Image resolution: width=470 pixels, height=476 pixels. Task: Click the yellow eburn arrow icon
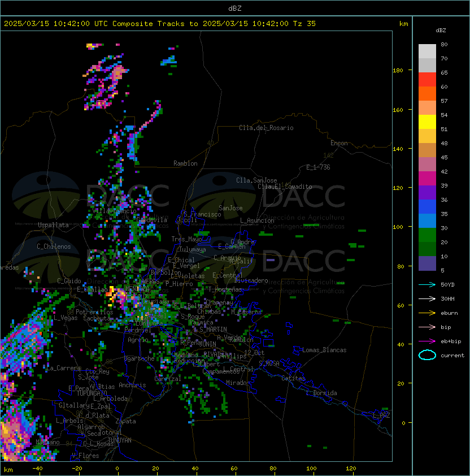click(x=427, y=313)
